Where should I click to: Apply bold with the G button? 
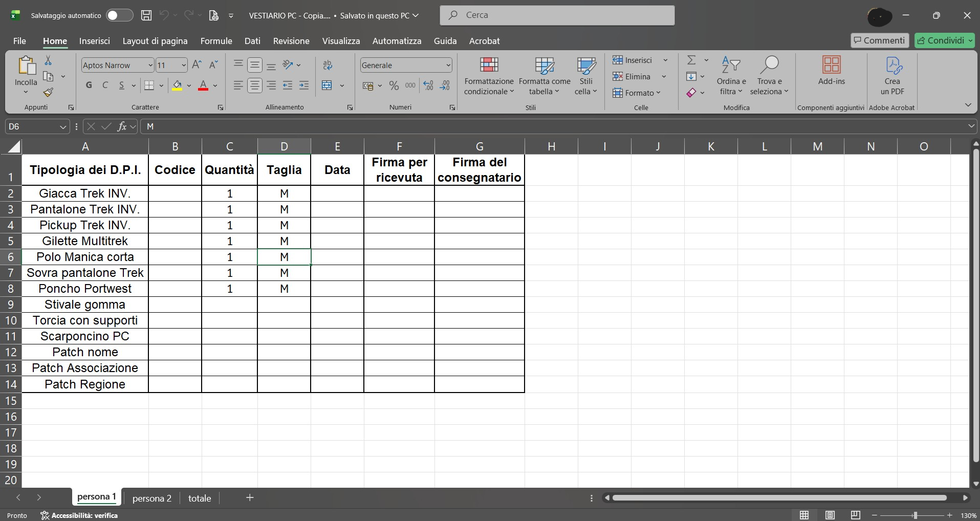click(x=89, y=85)
